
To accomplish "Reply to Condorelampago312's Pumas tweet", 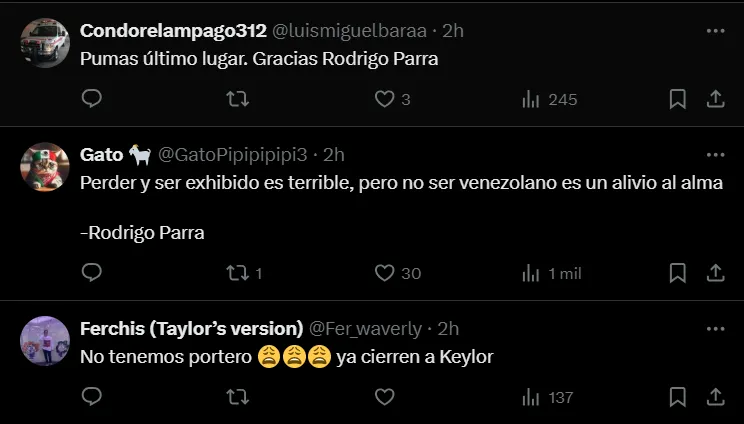I will pyautogui.click(x=91, y=99).
